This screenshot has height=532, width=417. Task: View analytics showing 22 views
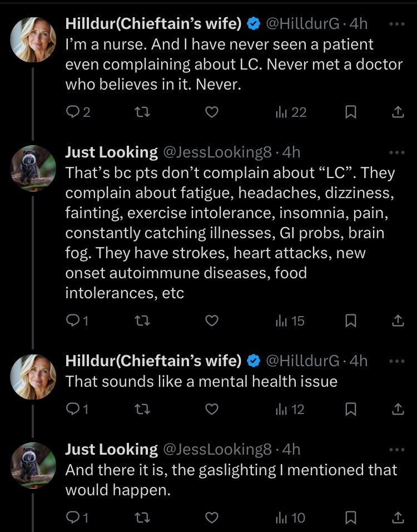[x=291, y=112]
